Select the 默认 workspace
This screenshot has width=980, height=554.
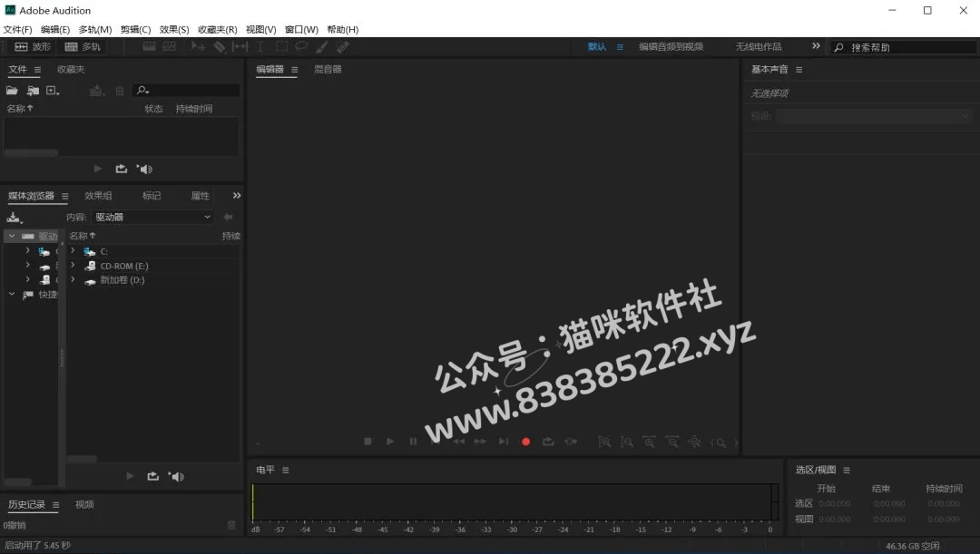tap(597, 47)
